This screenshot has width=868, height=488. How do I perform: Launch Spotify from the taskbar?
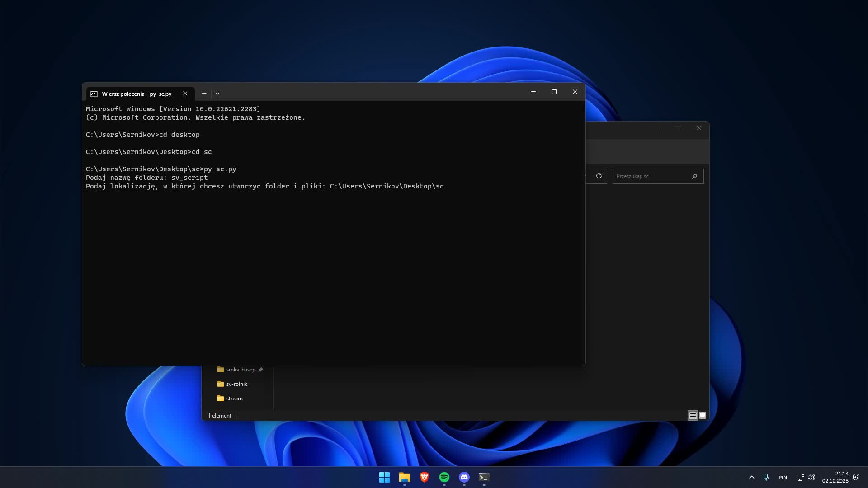coord(444,477)
